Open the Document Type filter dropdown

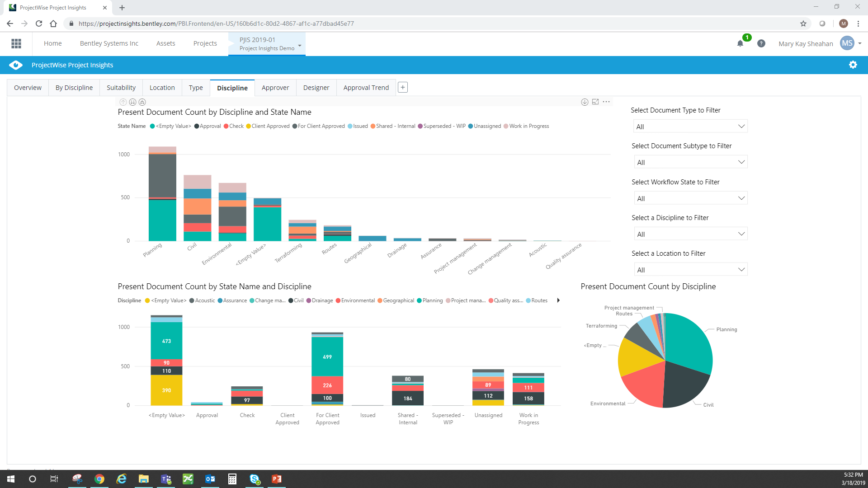690,126
